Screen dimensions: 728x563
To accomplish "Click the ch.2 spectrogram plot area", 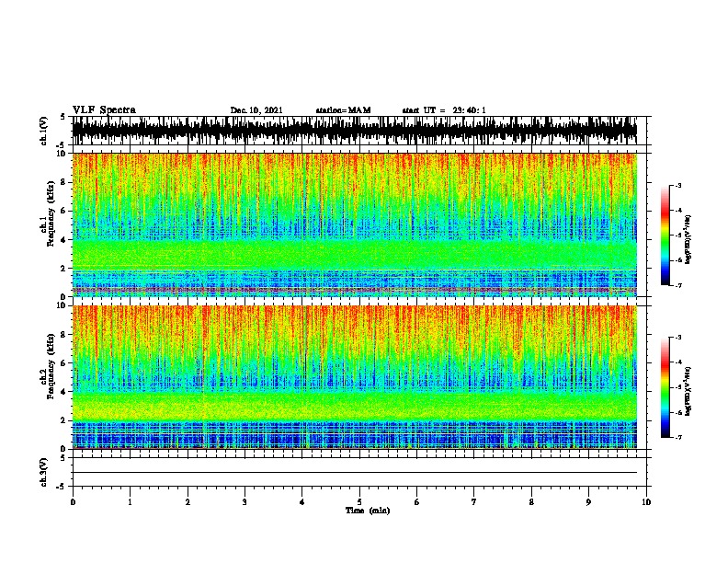I will (354, 377).
